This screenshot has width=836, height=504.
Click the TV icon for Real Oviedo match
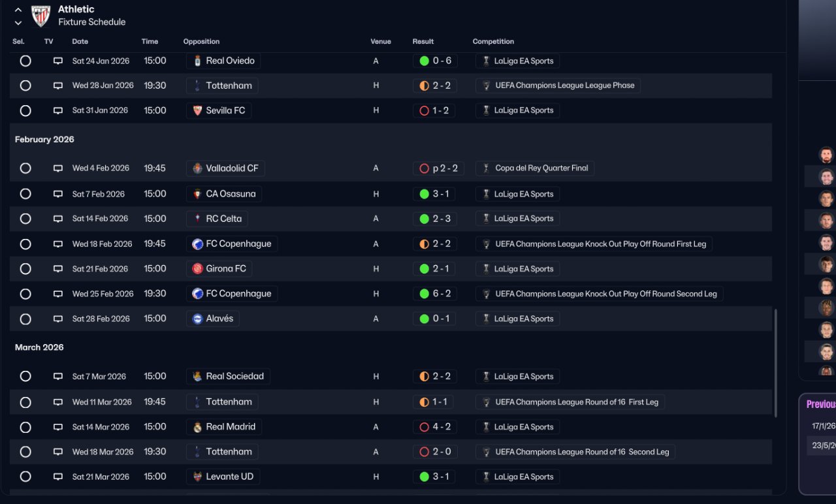tap(58, 61)
